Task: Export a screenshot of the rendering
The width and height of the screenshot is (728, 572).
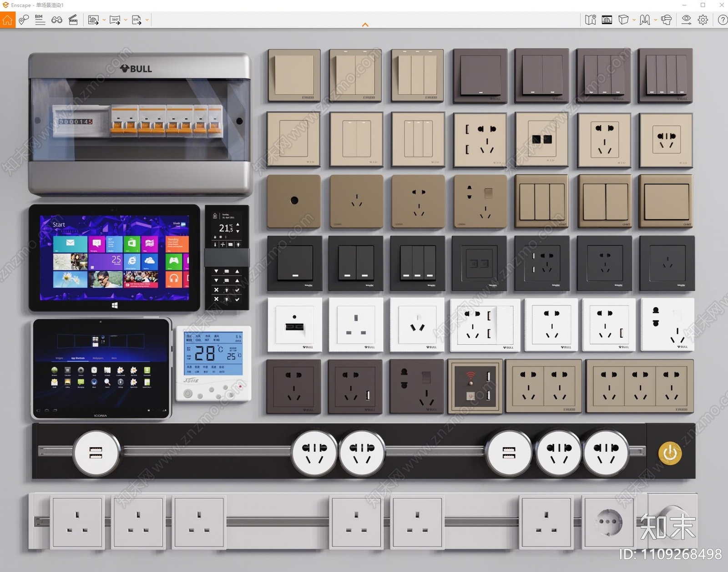Action: pyautogui.click(x=94, y=20)
